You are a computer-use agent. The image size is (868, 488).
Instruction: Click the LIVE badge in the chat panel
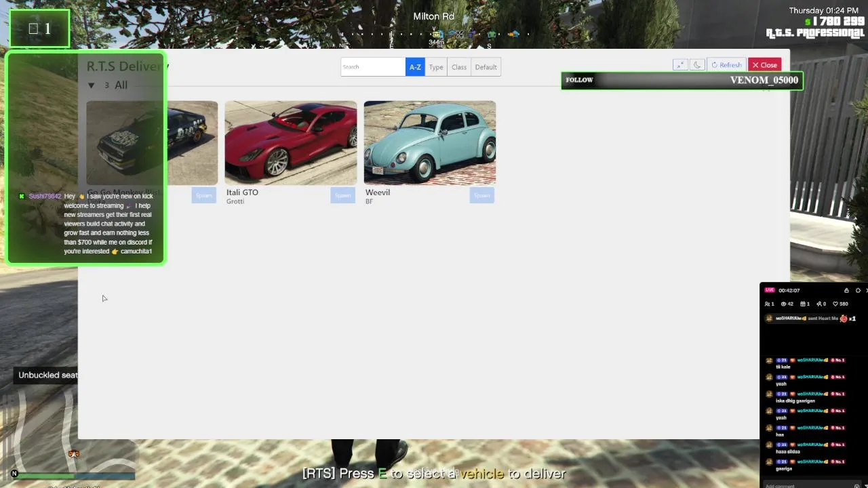pyautogui.click(x=770, y=290)
